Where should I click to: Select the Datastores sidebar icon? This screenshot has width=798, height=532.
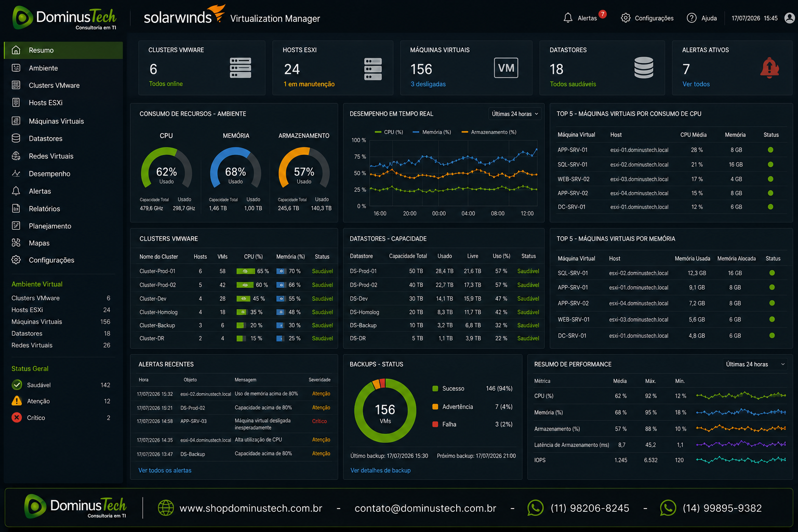pos(16,138)
